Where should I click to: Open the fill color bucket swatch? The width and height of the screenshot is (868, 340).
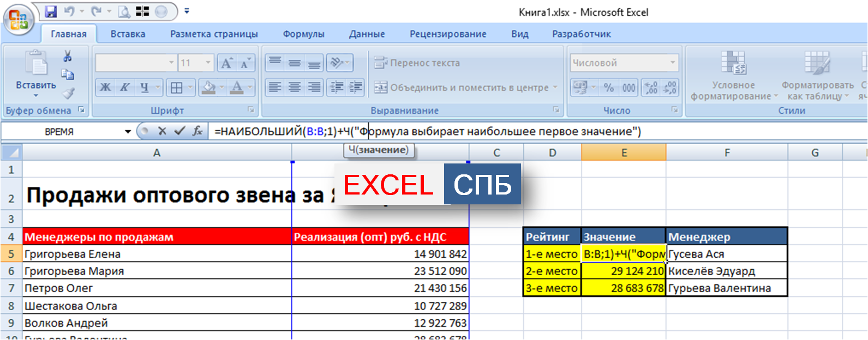[x=208, y=87]
